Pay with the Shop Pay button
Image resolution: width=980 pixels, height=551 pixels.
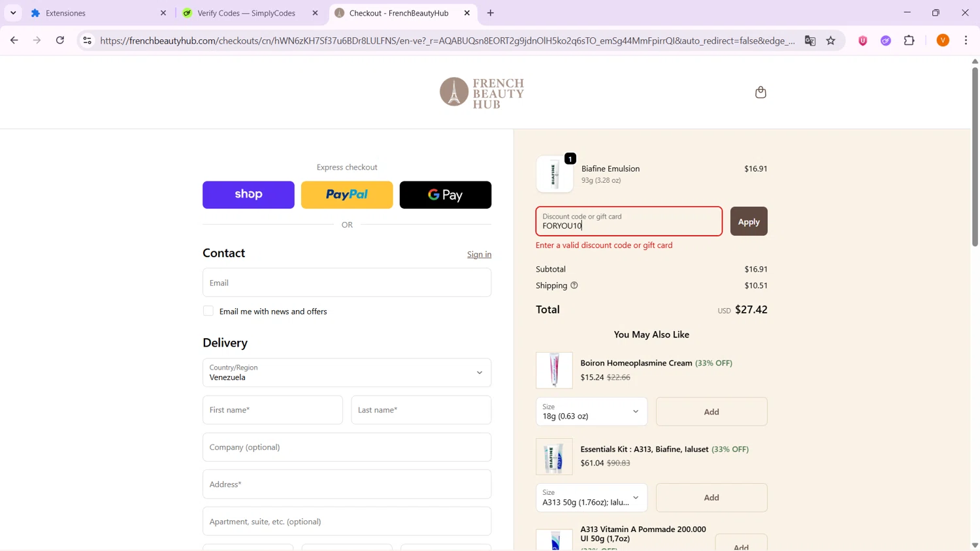(248, 195)
